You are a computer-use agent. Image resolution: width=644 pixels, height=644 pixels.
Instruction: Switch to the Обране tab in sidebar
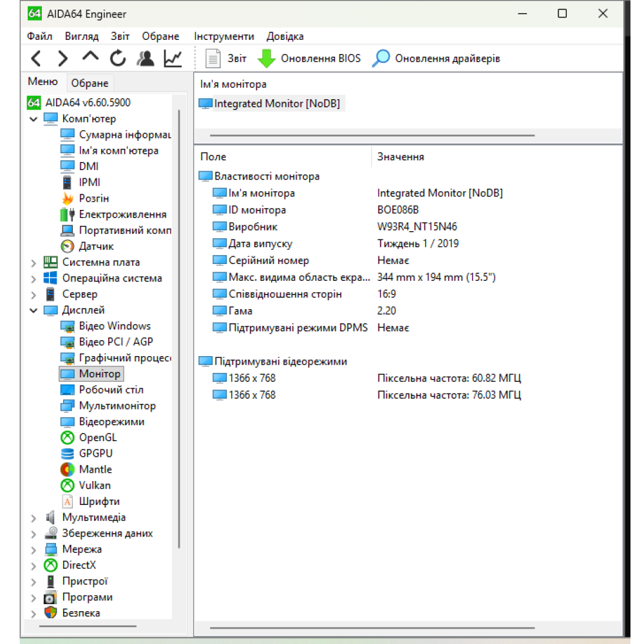pos(90,83)
